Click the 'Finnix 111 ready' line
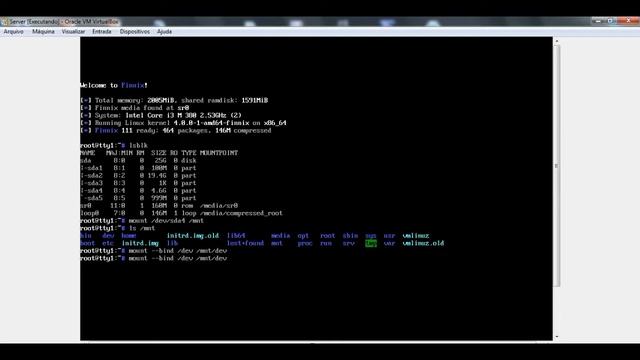 click(x=176, y=131)
